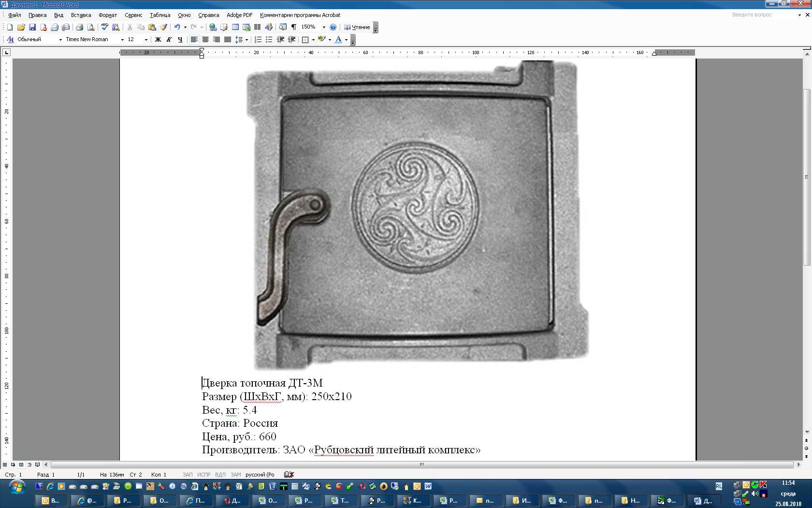Toggle bold formatting (Ж)
Viewport: 812px width, 508px height.
pyautogui.click(x=158, y=40)
